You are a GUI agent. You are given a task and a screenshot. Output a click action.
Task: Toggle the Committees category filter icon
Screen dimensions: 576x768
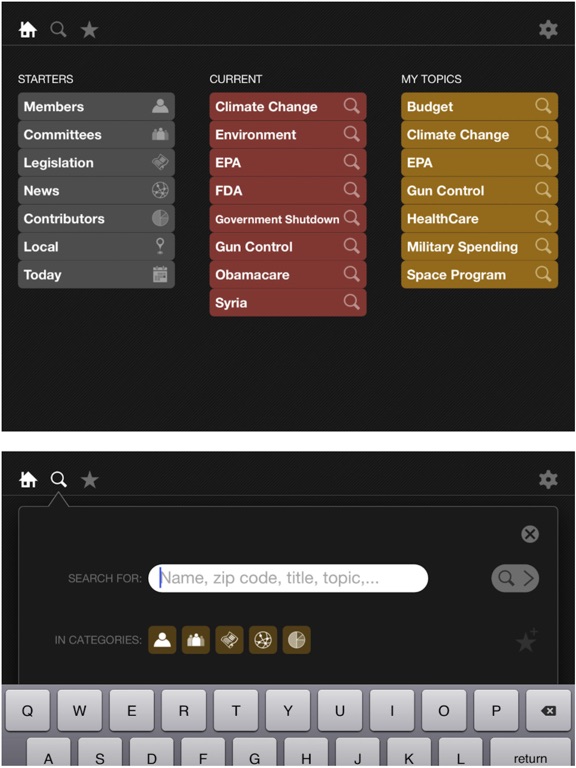pos(196,640)
